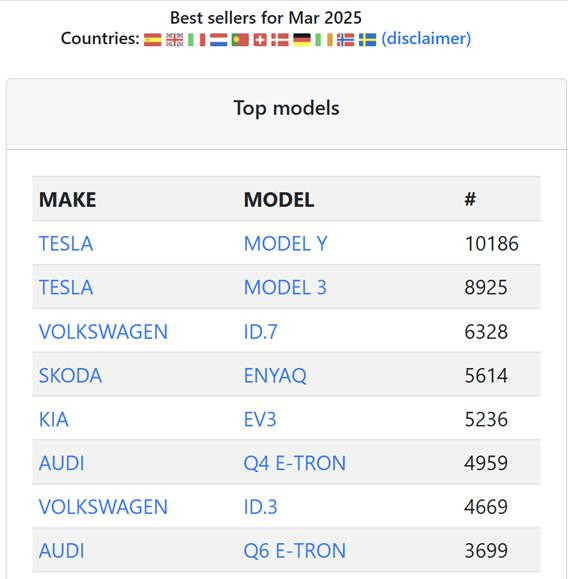The width and height of the screenshot is (568, 579).
Task: Open the disclaimer link
Action: pos(426,39)
